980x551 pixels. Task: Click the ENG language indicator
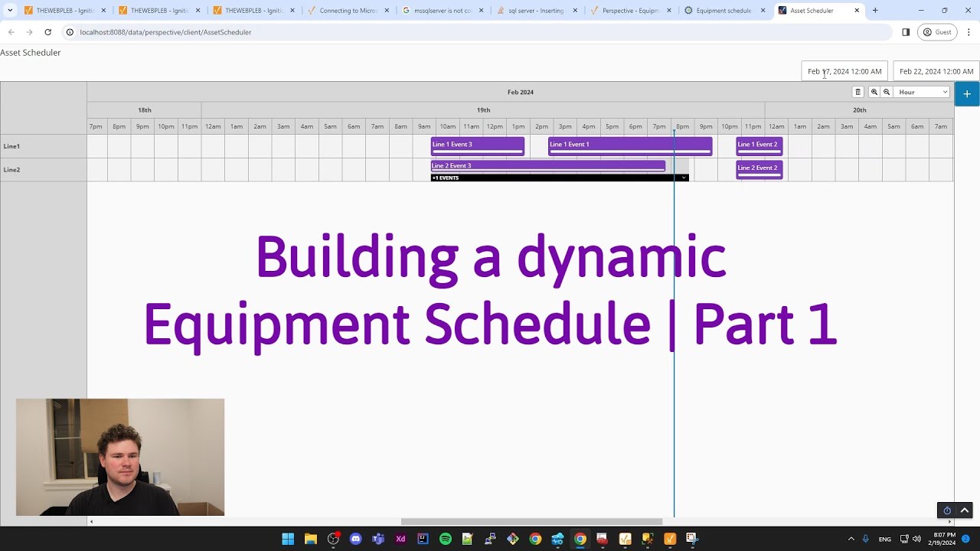click(885, 539)
